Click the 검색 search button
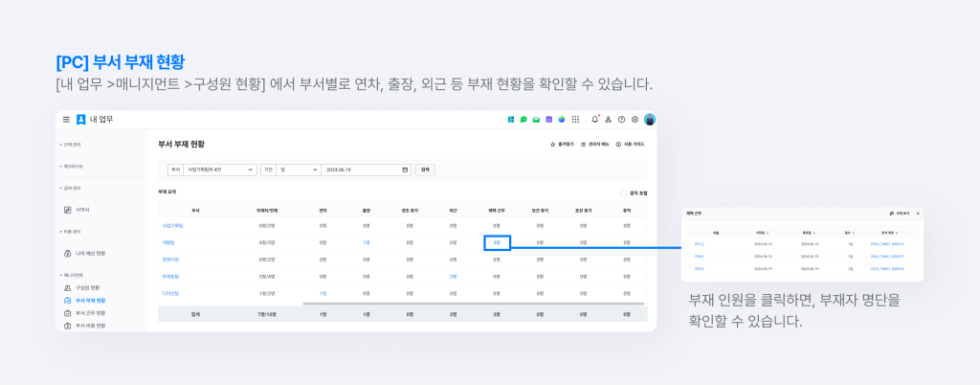980x385 pixels. click(x=425, y=170)
